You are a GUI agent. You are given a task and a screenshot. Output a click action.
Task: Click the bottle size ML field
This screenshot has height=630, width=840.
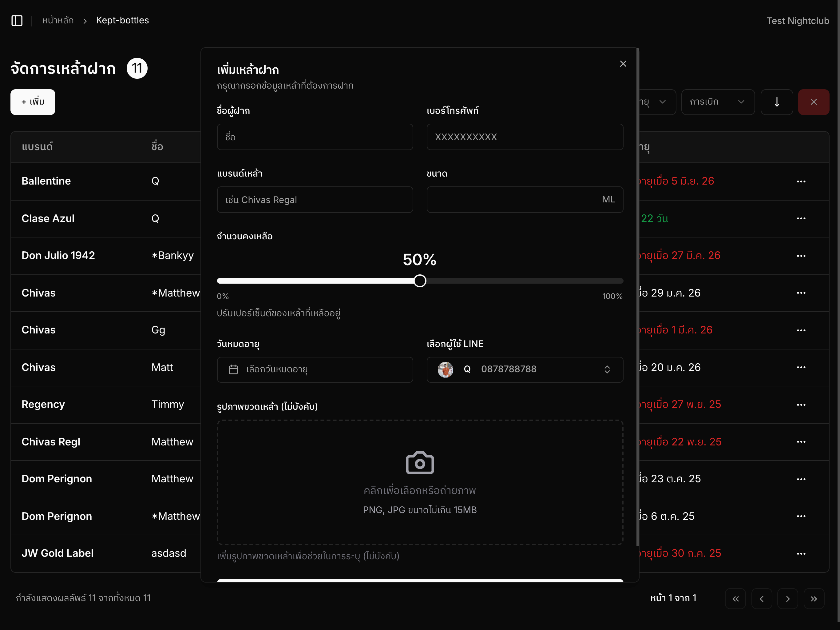525,199
